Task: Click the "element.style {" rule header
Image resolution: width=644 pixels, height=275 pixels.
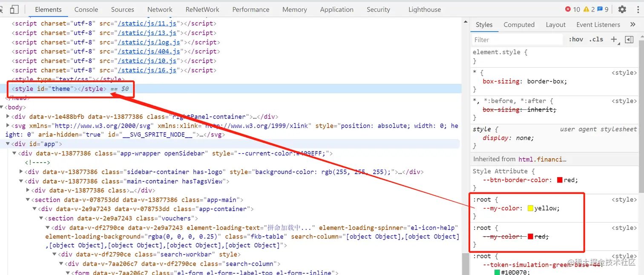Action: tap(500, 52)
